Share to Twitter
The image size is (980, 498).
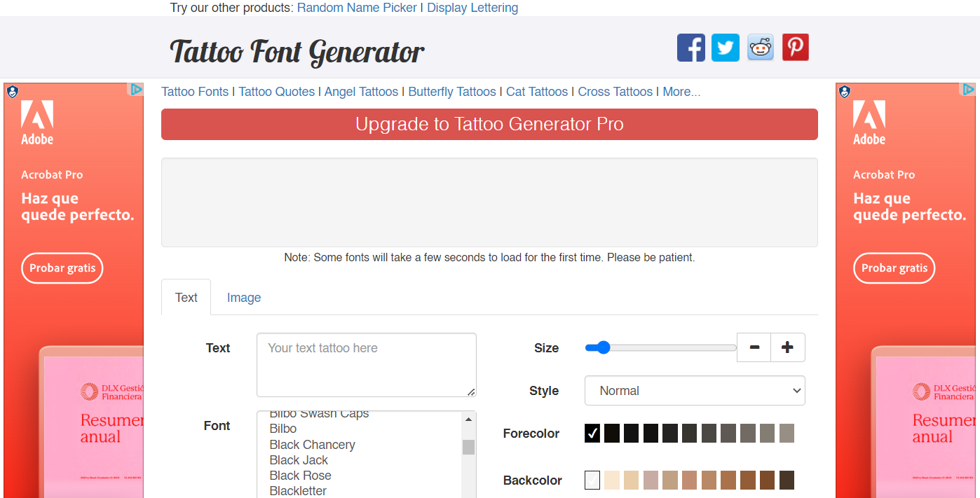726,47
